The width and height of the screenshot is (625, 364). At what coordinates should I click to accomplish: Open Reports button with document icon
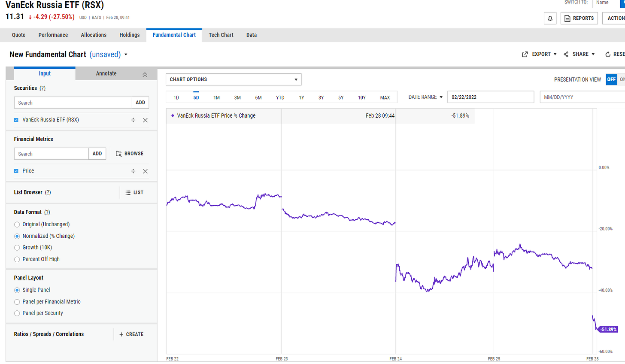(x=579, y=18)
